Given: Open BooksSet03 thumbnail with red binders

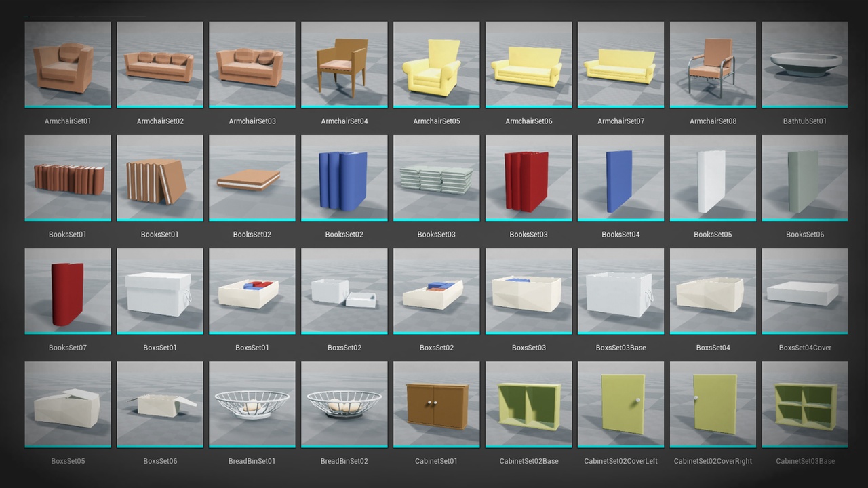Looking at the screenshot, I should tap(529, 178).
